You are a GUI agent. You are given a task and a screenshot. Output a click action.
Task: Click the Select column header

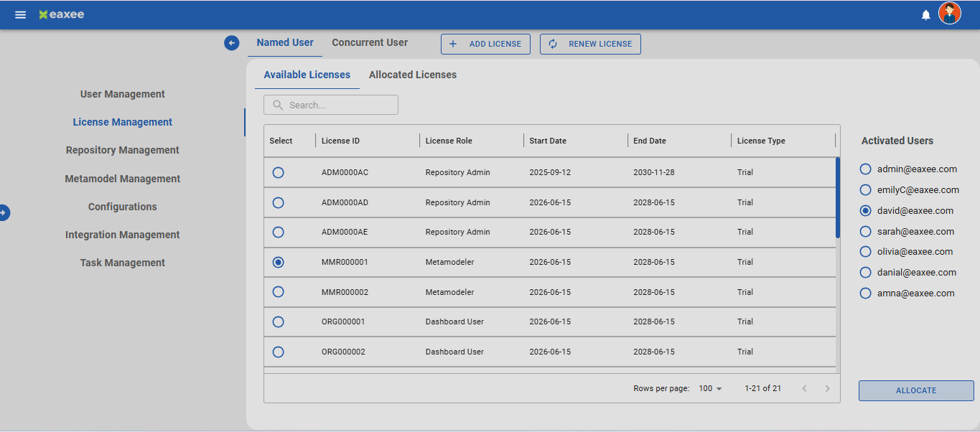coord(281,141)
